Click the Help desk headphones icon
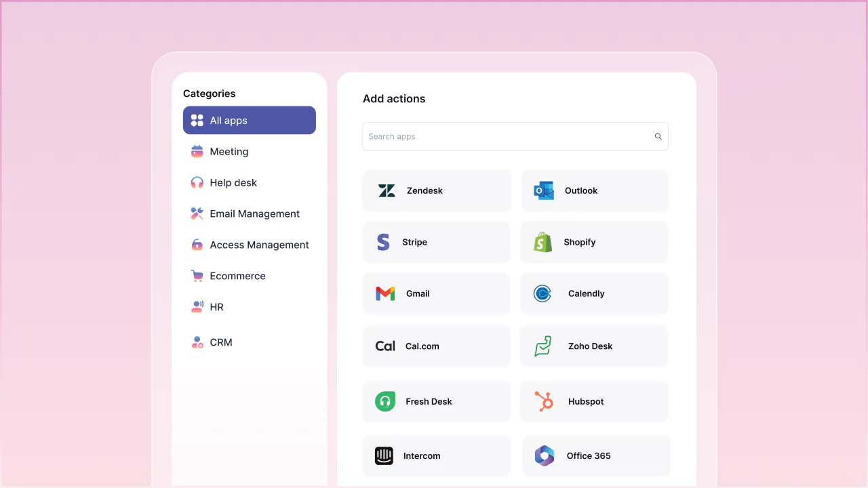This screenshot has width=868, height=488. pos(197,183)
